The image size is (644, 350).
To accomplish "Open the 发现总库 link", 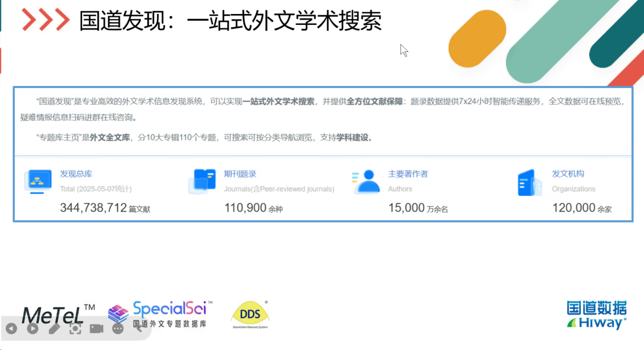I will coord(76,174).
